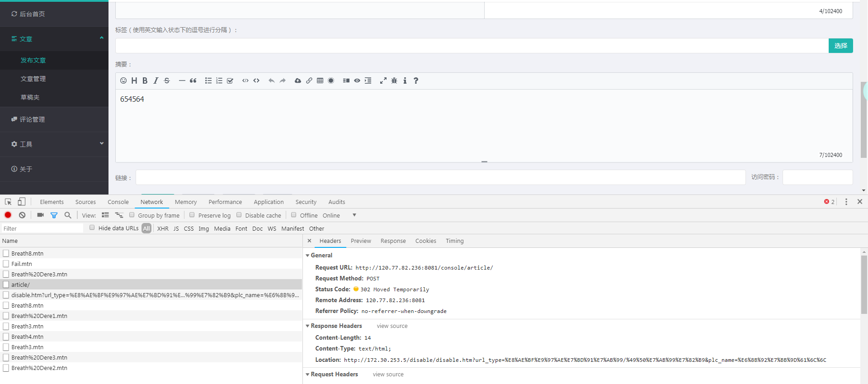
Task: Click the emoji icon in the editor toolbar
Action: click(123, 81)
